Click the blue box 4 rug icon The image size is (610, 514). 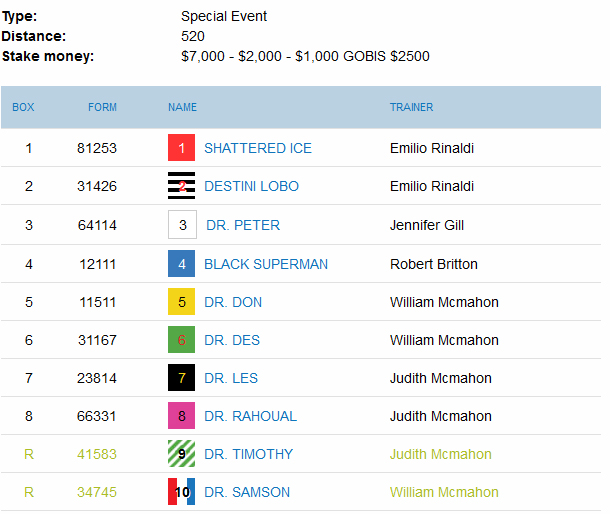tap(181, 263)
